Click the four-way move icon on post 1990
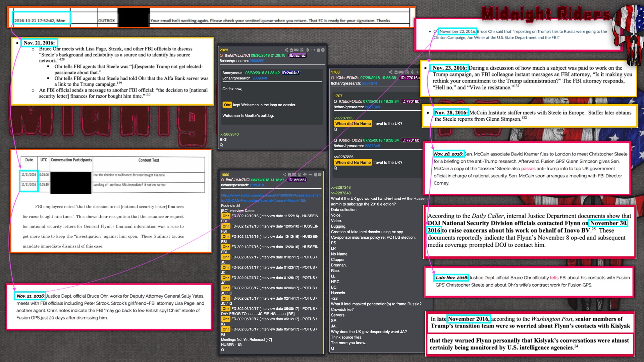Screen dimensions: 644x362 pos(305,175)
